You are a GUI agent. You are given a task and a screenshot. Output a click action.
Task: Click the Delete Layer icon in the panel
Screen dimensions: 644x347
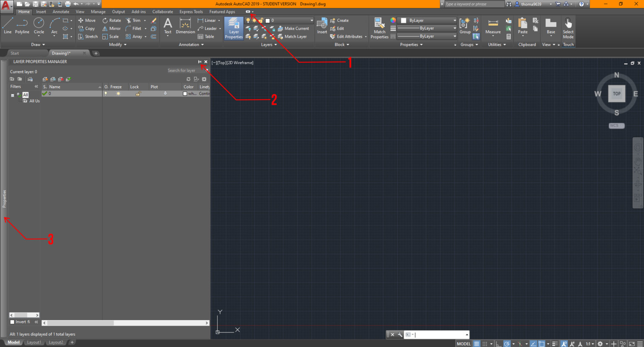click(x=60, y=79)
